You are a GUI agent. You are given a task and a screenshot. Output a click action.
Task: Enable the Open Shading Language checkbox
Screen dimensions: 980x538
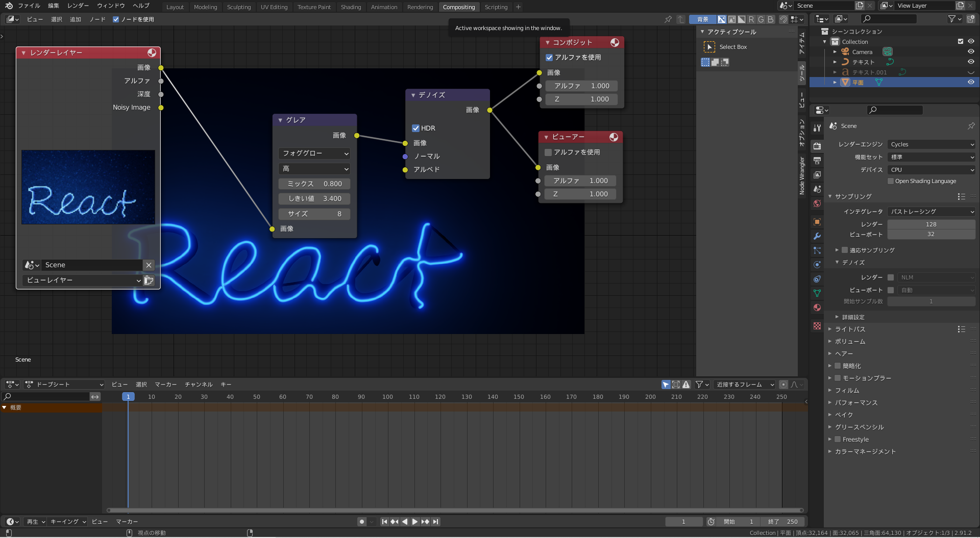tap(891, 181)
